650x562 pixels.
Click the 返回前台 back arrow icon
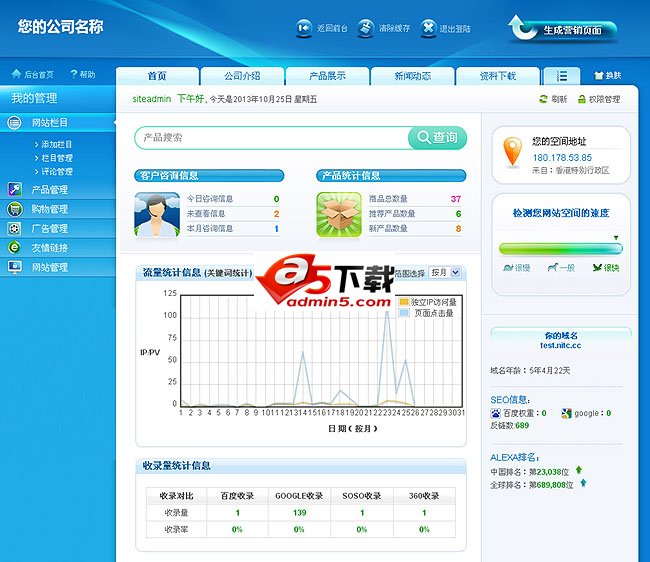click(304, 28)
